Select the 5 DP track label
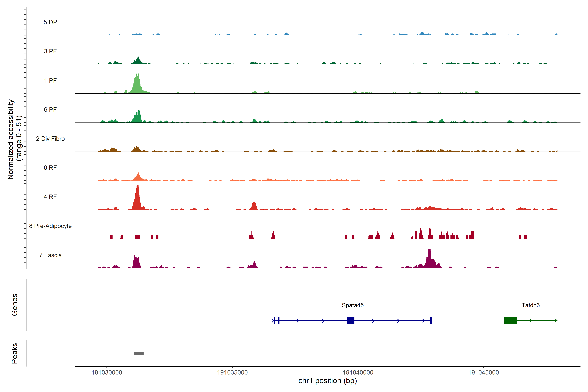The width and height of the screenshot is (588, 392). coord(50,22)
